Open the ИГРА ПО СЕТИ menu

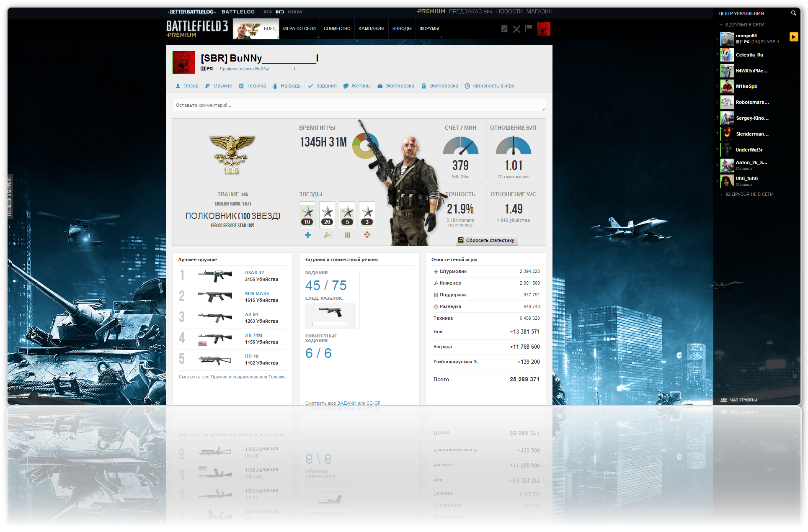pos(299,29)
